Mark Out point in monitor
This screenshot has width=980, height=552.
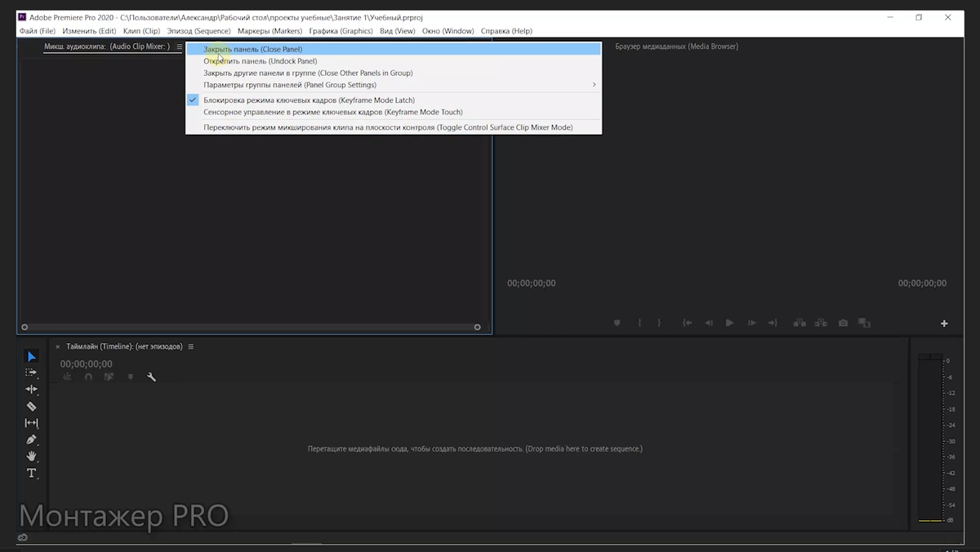pyautogui.click(x=659, y=323)
